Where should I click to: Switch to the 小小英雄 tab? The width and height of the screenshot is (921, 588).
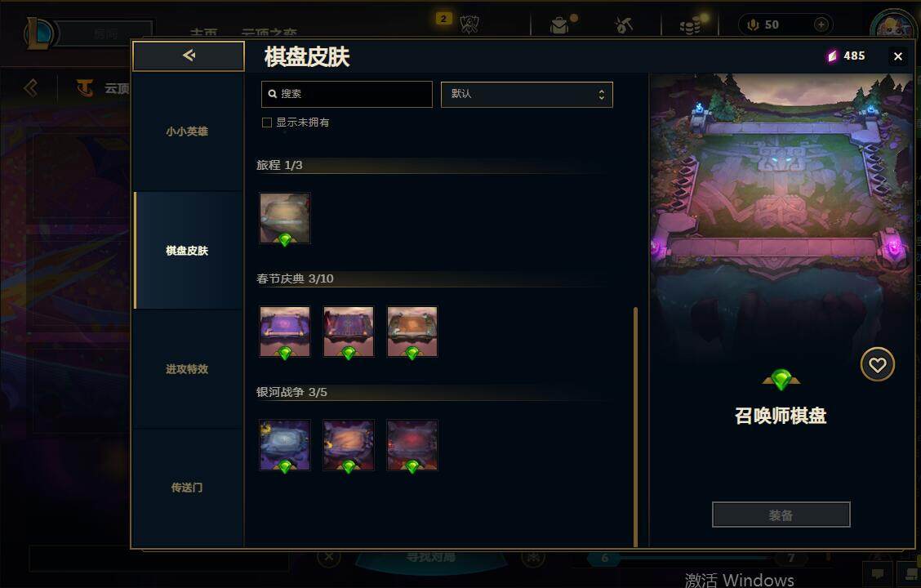[187, 131]
